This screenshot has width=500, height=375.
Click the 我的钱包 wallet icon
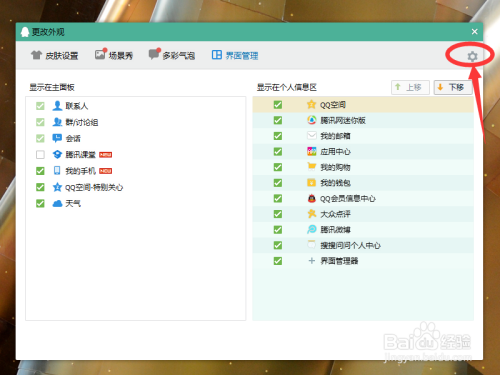pyautogui.click(x=312, y=183)
